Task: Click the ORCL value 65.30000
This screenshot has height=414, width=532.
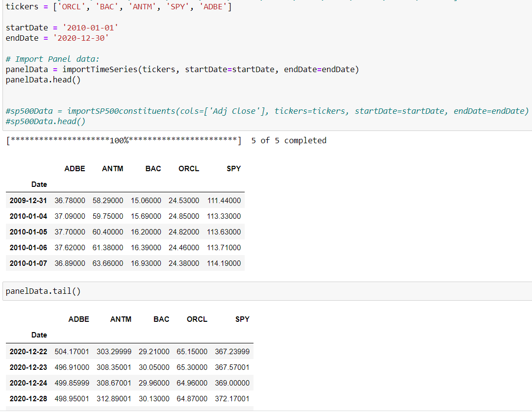Action: (192, 367)
